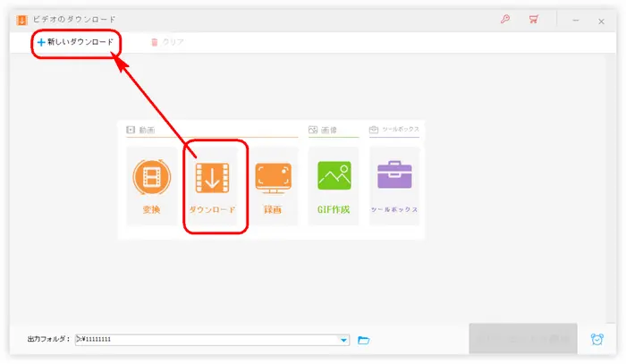Close the video download window
626x364 pixels.
point(601,21)
